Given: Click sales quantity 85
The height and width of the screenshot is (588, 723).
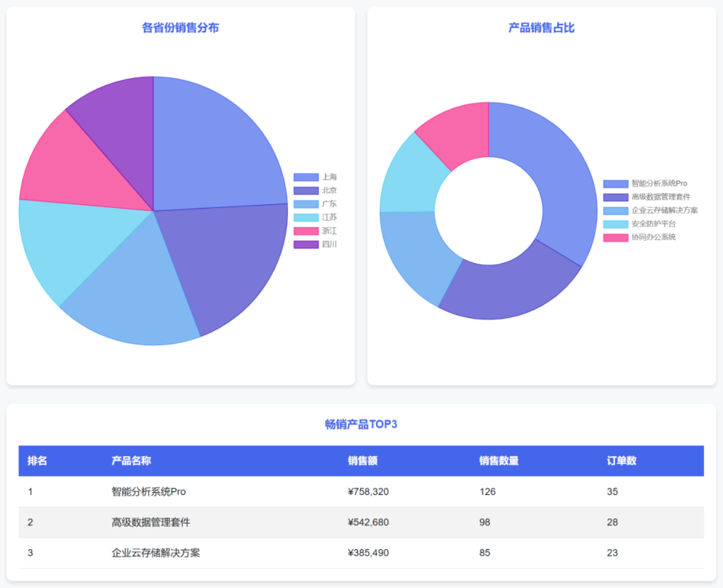Looking at the screenshot, I should click(485, 553).
